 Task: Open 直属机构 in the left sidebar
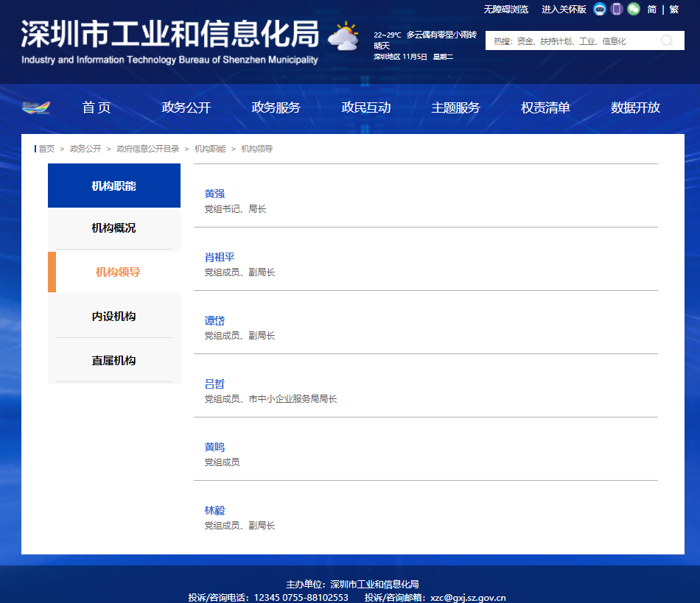pyautogui.click(x=114, y=361)
